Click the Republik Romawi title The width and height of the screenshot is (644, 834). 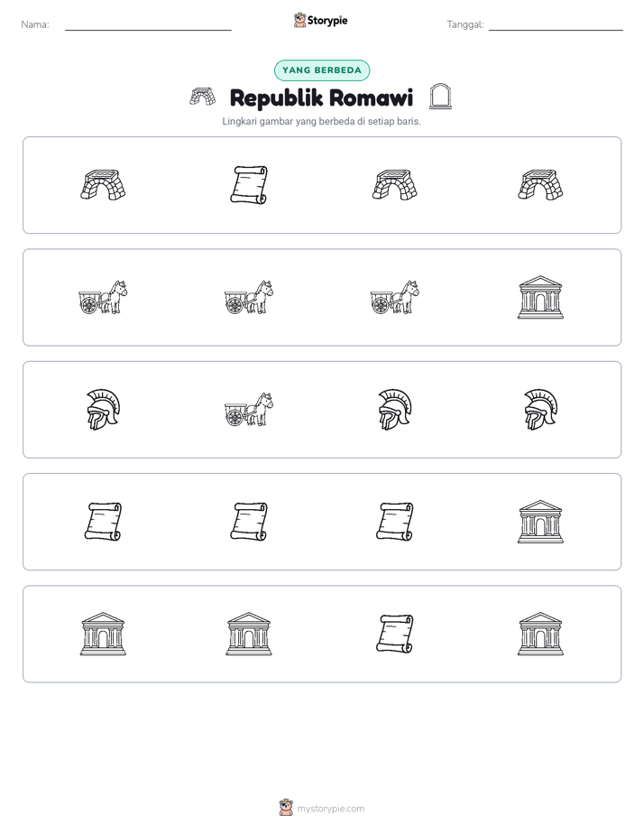point(321,97)
